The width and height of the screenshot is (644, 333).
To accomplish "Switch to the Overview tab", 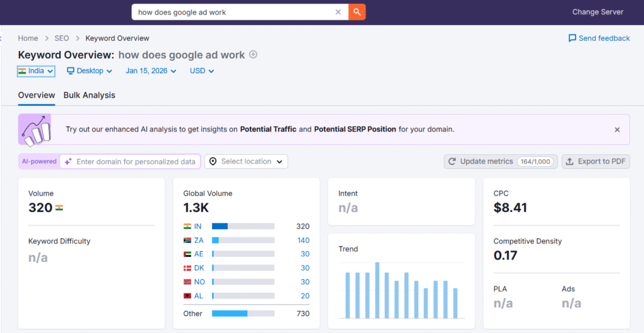I will click(x=36, y=95).
